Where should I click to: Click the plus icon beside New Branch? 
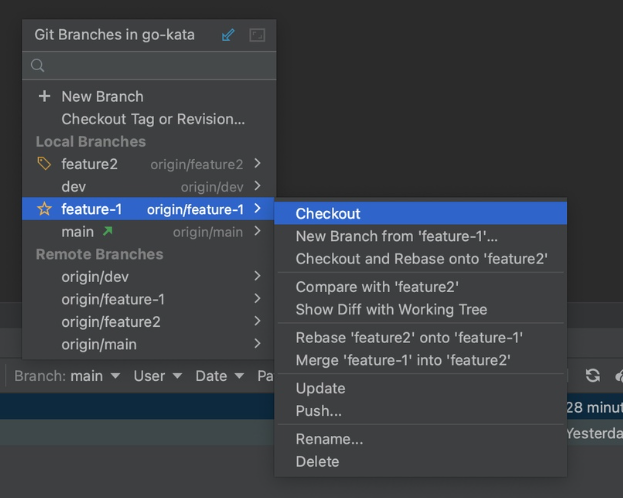[44, 97]
